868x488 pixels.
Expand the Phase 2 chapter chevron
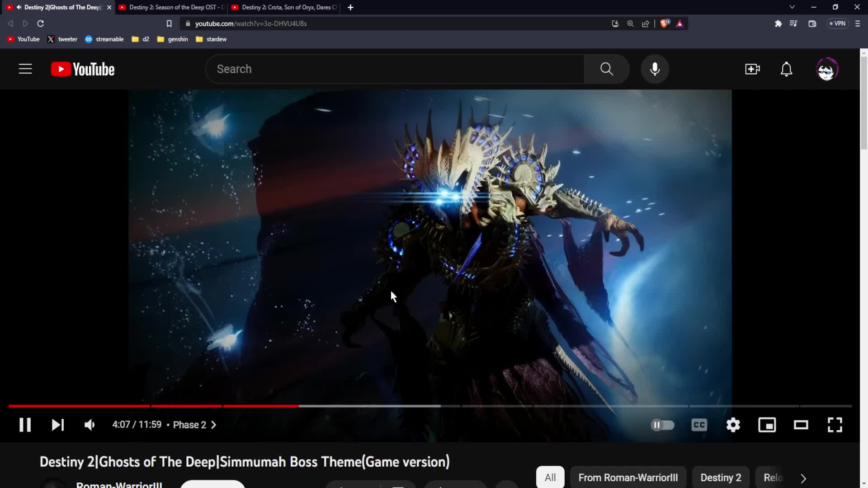213,425
